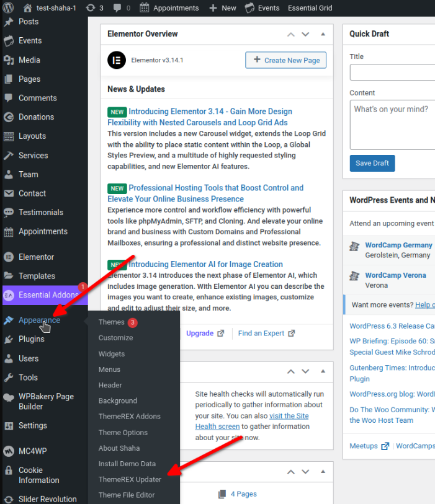Image resolution: width=435 pixels, height=504 pixels.
Task: Click the Donations icon in sidebar
Action: coord(9,117)
